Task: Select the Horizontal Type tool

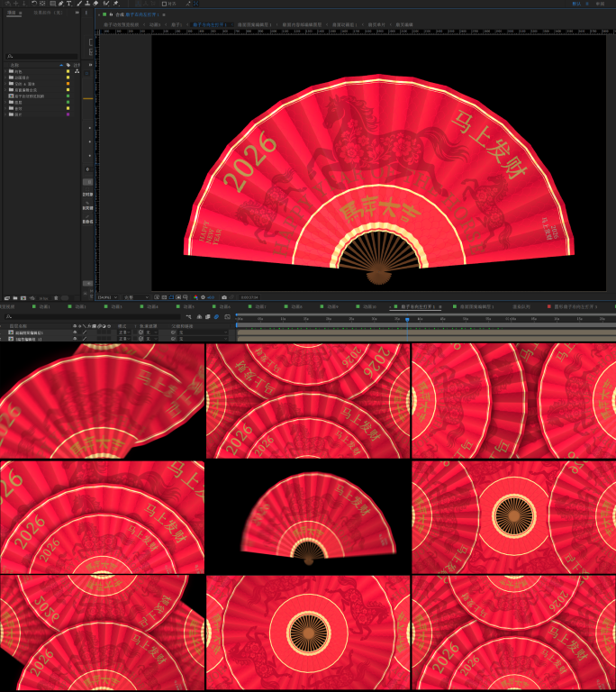Action: point(68,4)
